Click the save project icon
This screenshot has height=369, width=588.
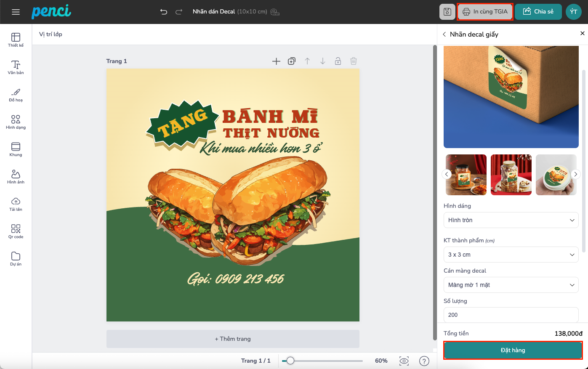(x=447, y=12)
